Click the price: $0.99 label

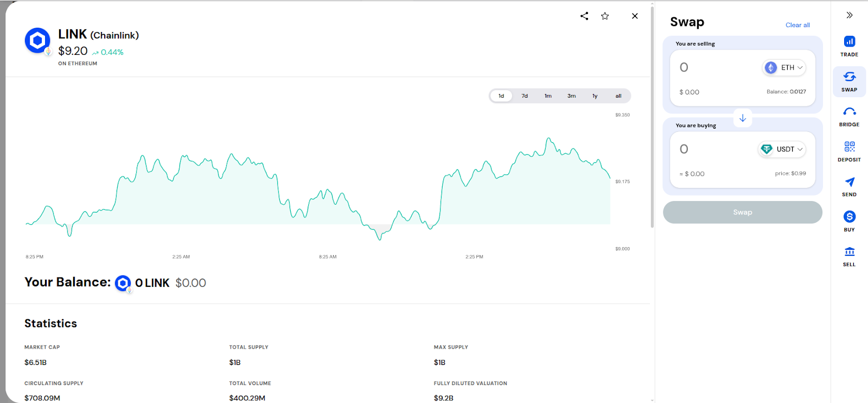pos(790,174)
